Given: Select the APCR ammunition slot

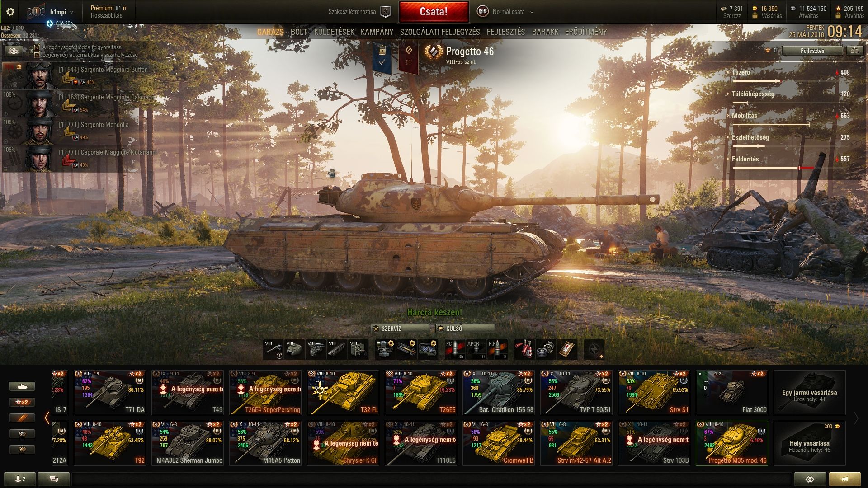Looking at the screenshot, I should [476, 350].
